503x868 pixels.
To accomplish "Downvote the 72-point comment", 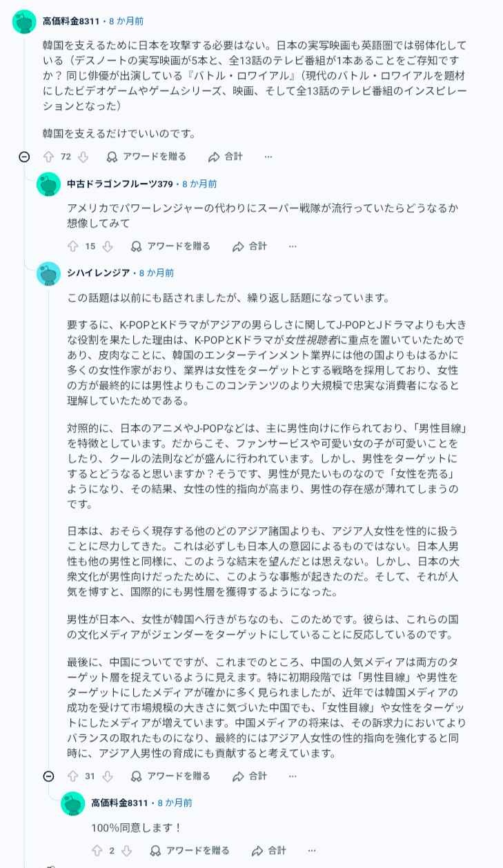I will [x=83, y=157].
